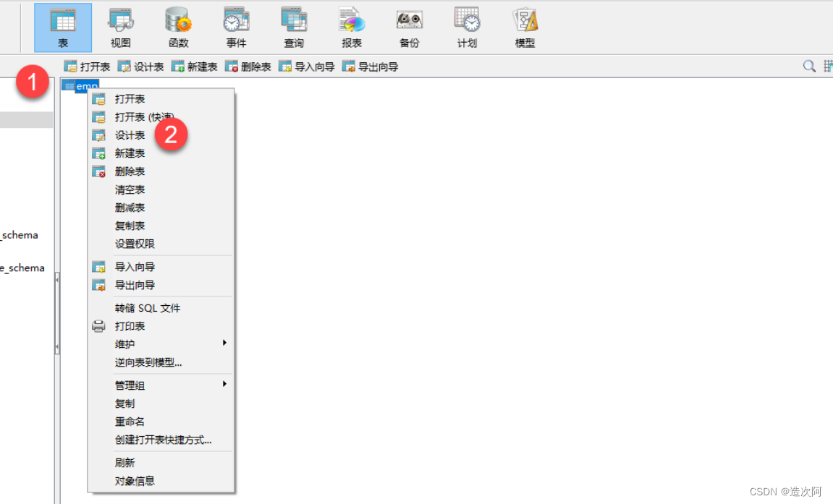Select the 表 (Table) toolbar icon
833x504 pixels.
63,27
